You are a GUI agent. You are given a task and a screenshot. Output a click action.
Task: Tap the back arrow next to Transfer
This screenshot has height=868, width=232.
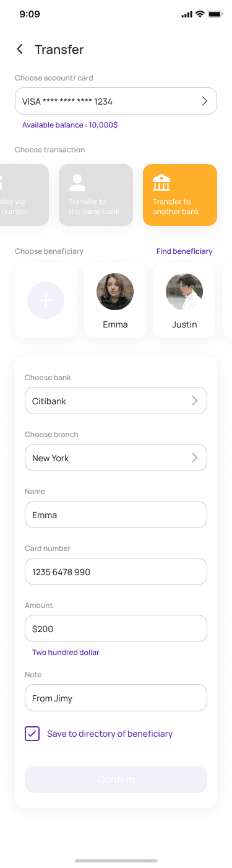(x=20, y=50)
